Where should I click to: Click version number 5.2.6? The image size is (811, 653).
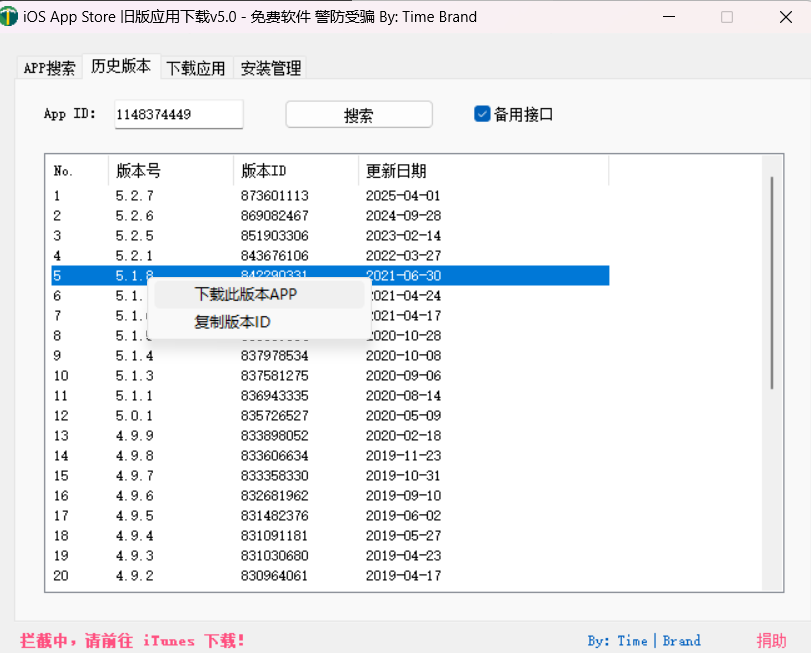(x=134, y=216)
